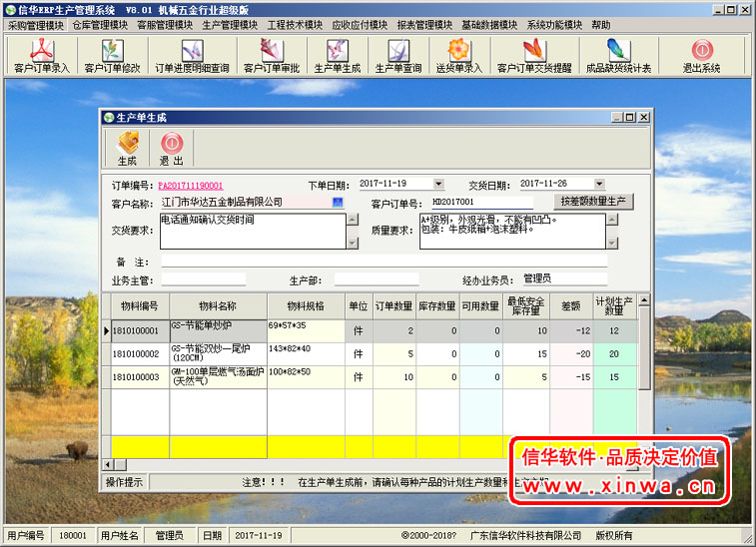The height and width of the screenshot is (547, 756).
Task: Click the 退出 icon in 生产单生成 window
Action: coord(171,150)
